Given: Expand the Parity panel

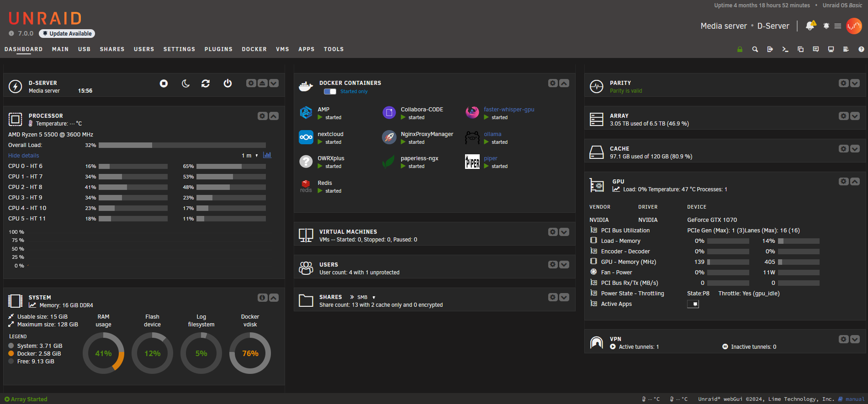Looking at the screenshot, I should [x=855, y=83].
